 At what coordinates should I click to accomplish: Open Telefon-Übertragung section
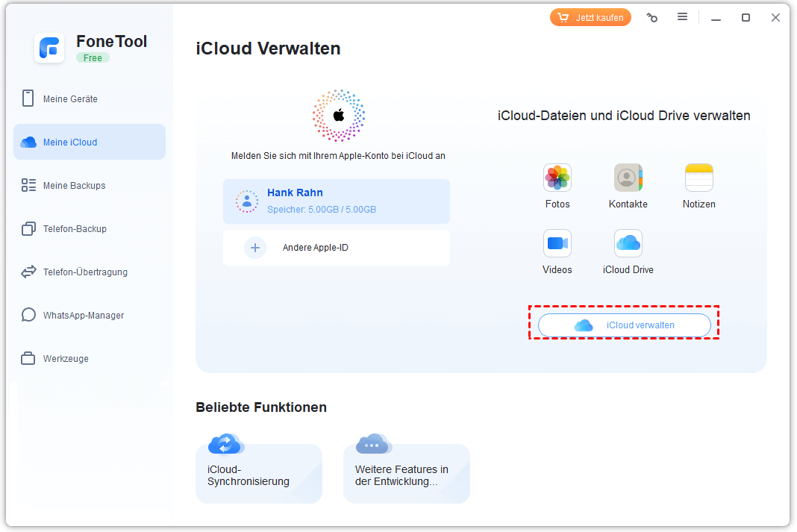[x=85, y=272]
